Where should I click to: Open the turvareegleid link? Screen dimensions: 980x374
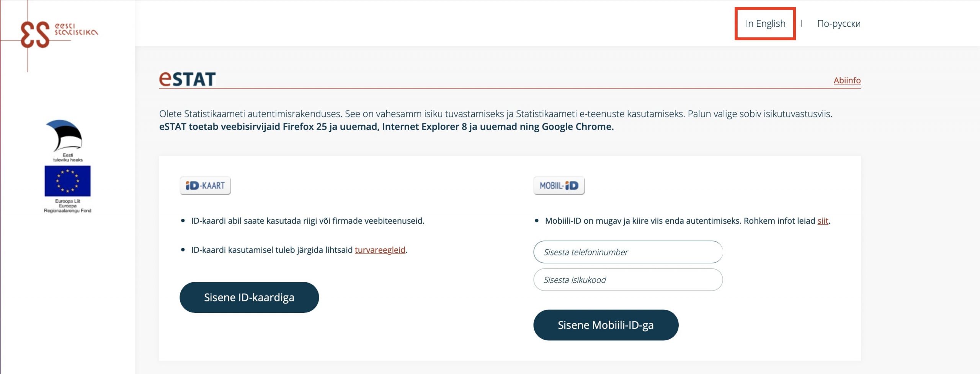tap(380, 250)
